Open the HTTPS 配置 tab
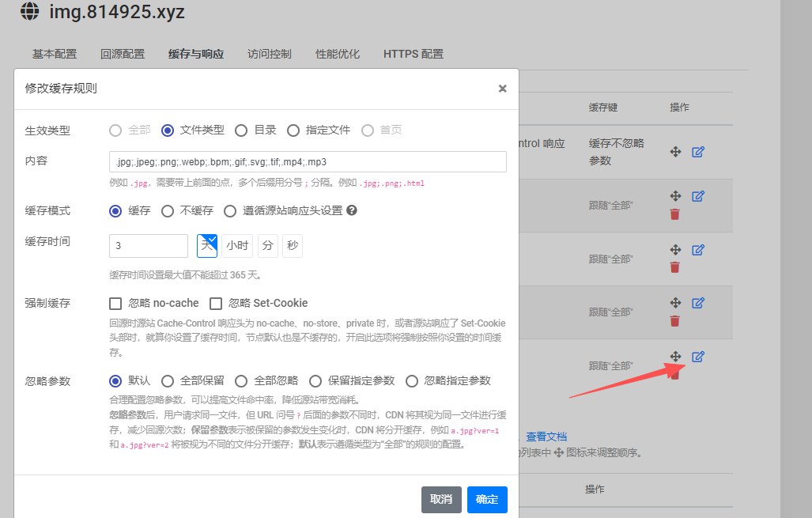The width and height of the screenshot is (812, 518). pyautogui.click(x=413, y=55)
